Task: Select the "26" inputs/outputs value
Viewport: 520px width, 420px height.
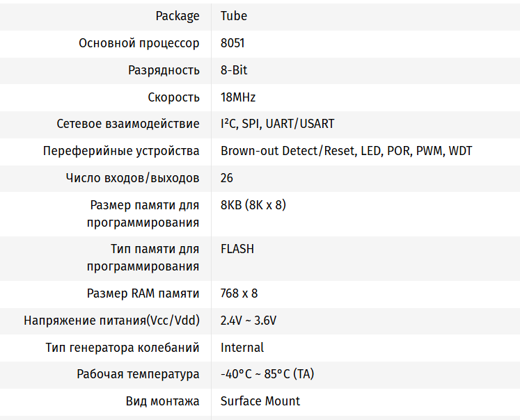Action: pos(227,178)
